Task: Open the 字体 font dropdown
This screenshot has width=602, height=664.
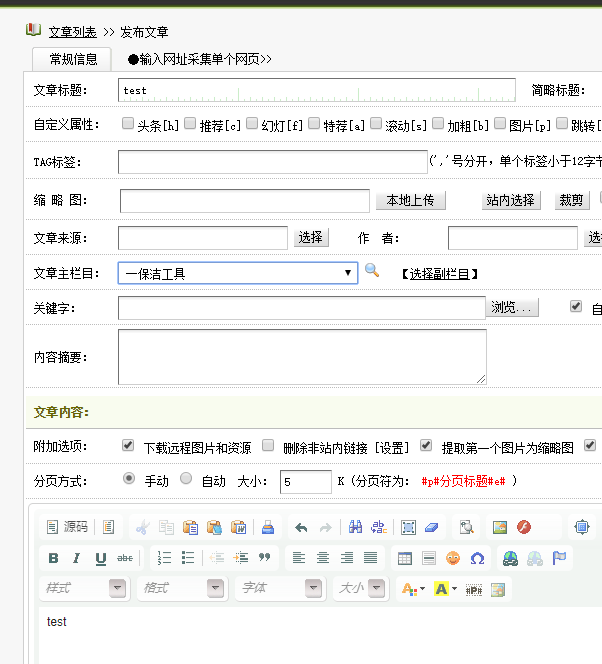Action: coord(281,588)
